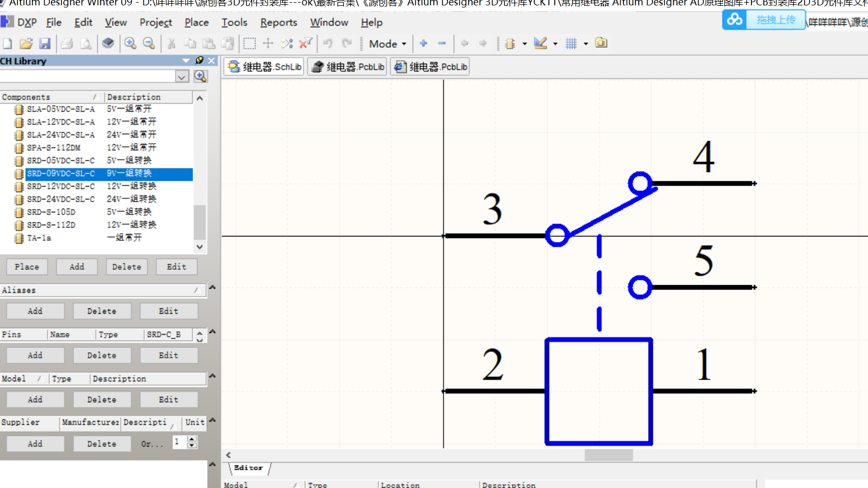Viewport: 868px width, 488px height.
Task: Open the IEEE symbols dropdown arrow
Action: pyautogui.click(x=525, y=44)
